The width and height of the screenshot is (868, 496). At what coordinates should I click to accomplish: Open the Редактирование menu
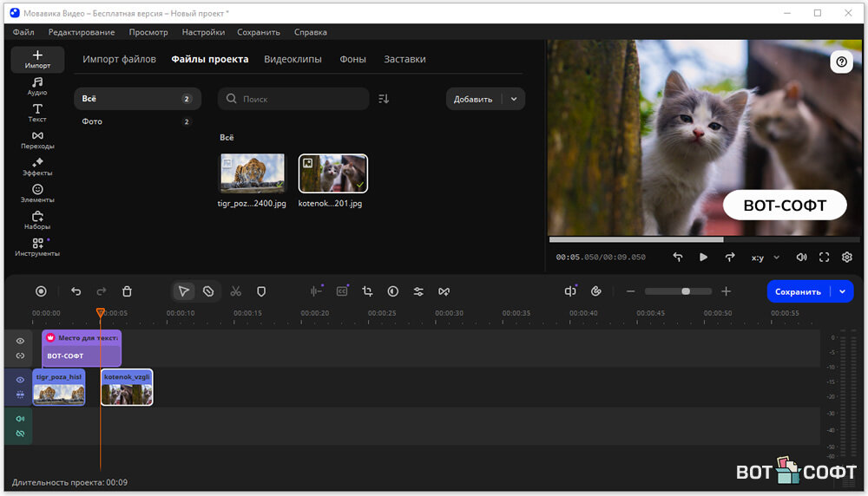pos(82,32)
